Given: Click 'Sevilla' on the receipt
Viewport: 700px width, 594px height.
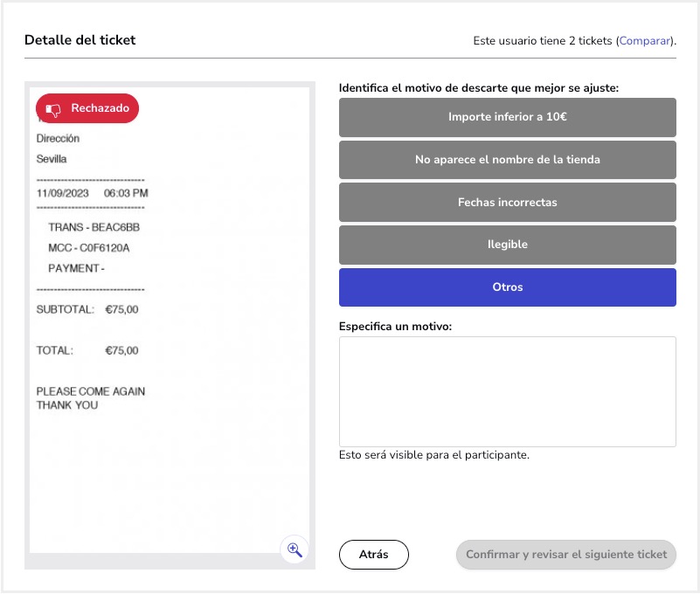Looking at the screenshot, I should pos(52,159).
